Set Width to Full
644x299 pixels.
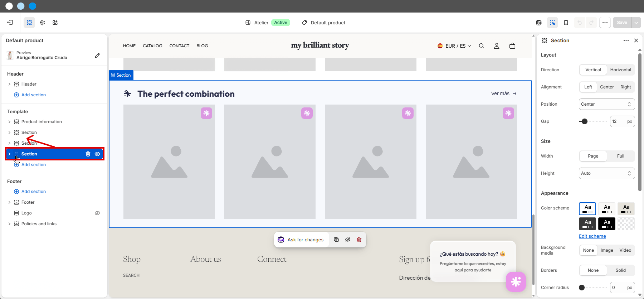[621, 156]
